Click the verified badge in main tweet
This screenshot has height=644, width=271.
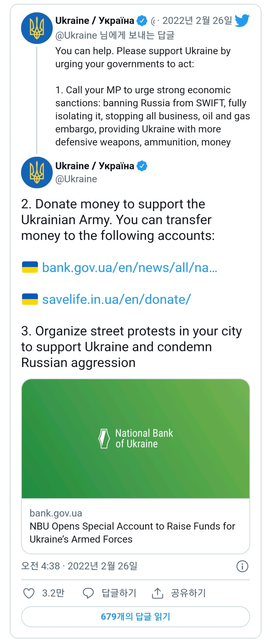coord(142,166)
